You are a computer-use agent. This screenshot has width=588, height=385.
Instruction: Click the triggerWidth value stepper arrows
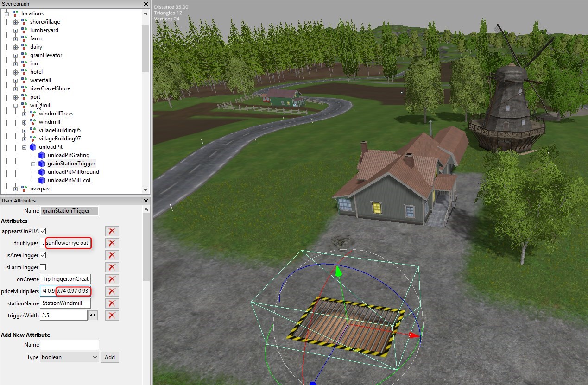point(93,316)
